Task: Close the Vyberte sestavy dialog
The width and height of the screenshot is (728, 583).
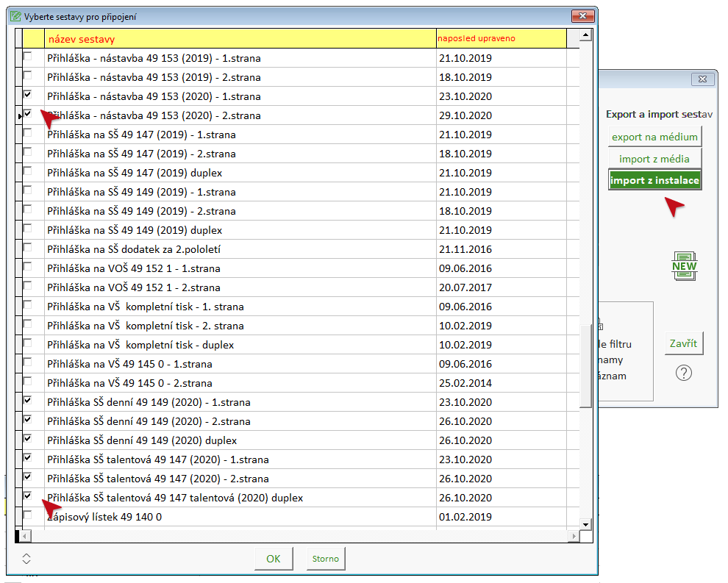Action: 582,16
